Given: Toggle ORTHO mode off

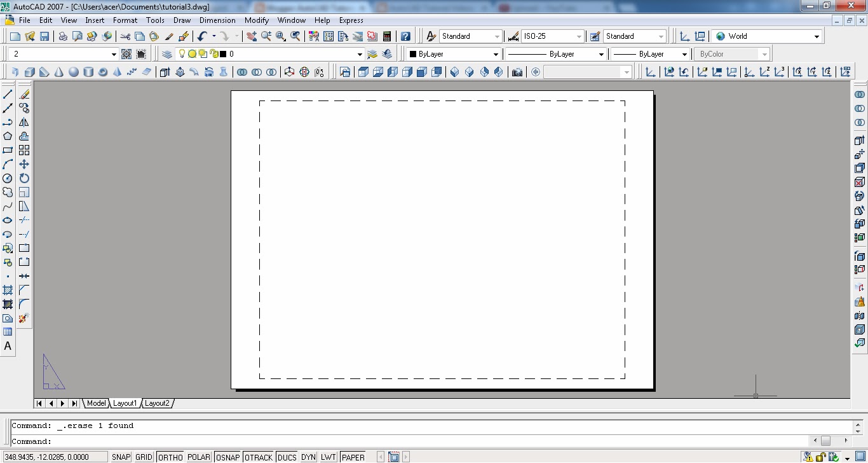Looking at the screenshot, I should pos(170,457).
